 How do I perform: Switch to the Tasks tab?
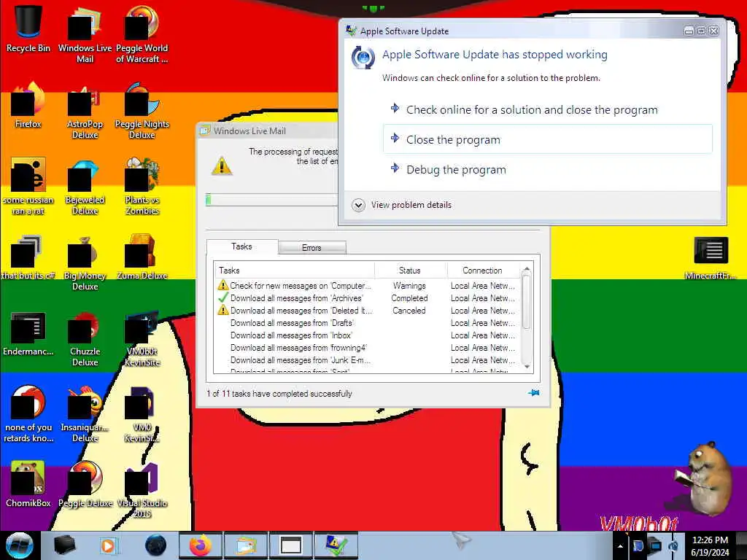(242, 246)
